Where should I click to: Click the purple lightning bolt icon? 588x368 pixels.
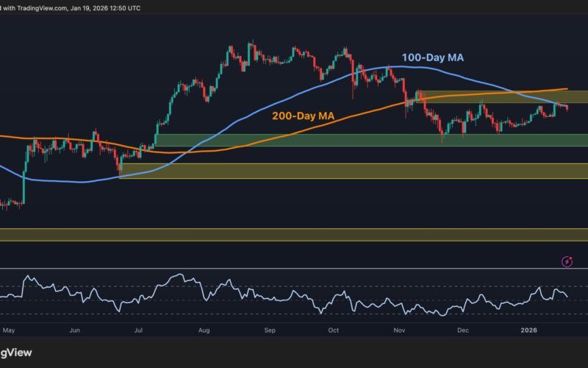[567, 261]
